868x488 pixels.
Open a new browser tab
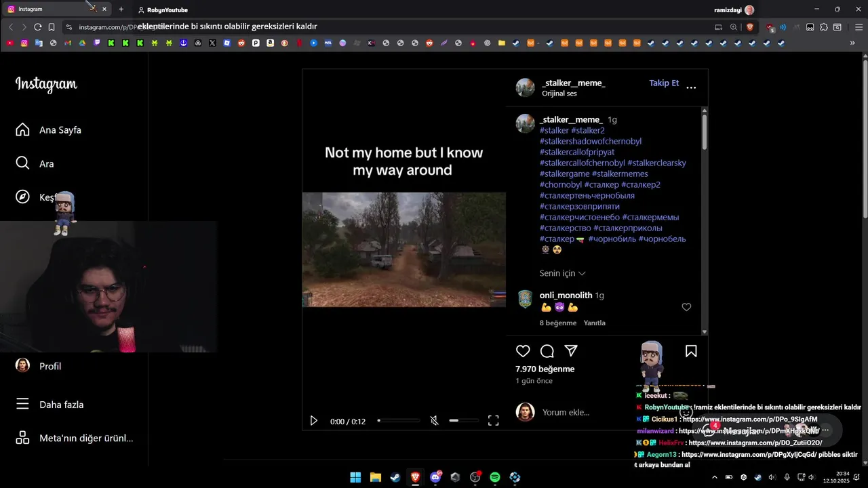[x=121, y=9]
